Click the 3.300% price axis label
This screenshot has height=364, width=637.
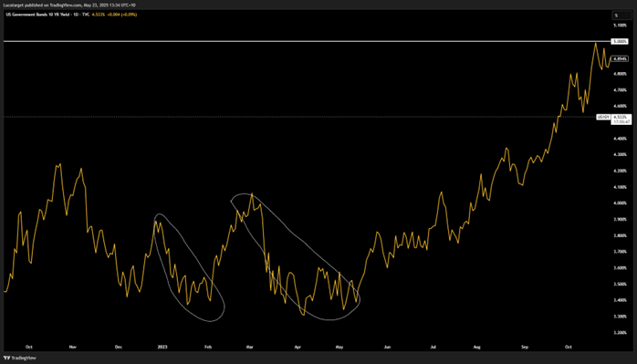click(620, 316)
